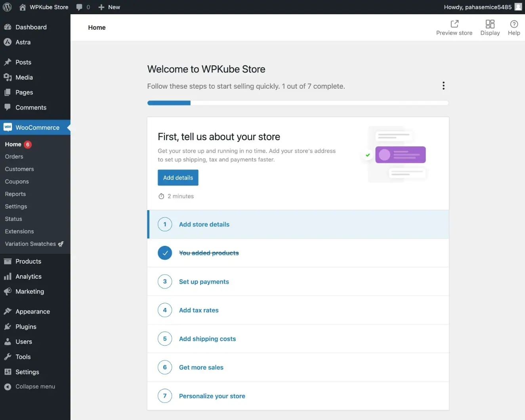The width and height of the screenshot is (525, 420).
Task: Click the completed checkmark circle for products
Action: click(165, 253)
